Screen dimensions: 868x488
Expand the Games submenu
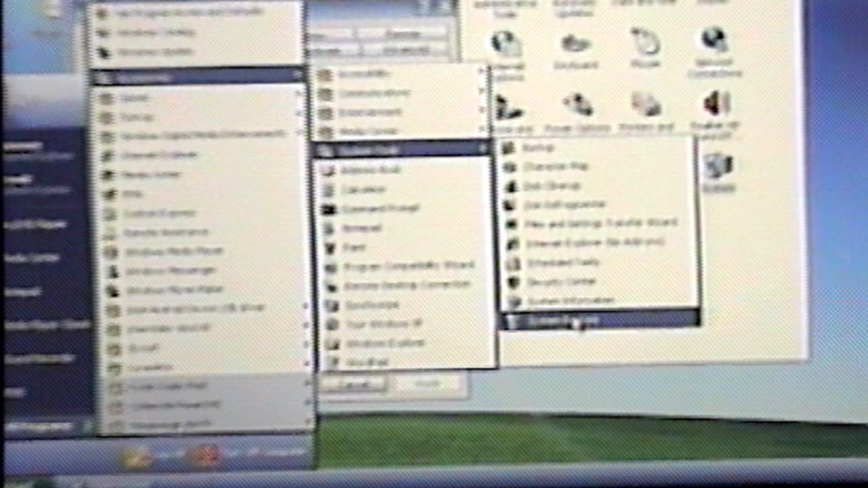pyautogui.click(x=201, y=98)
